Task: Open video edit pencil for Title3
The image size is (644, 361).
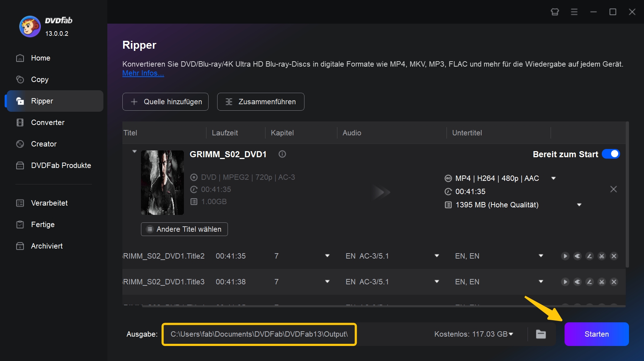Action: 590,282
